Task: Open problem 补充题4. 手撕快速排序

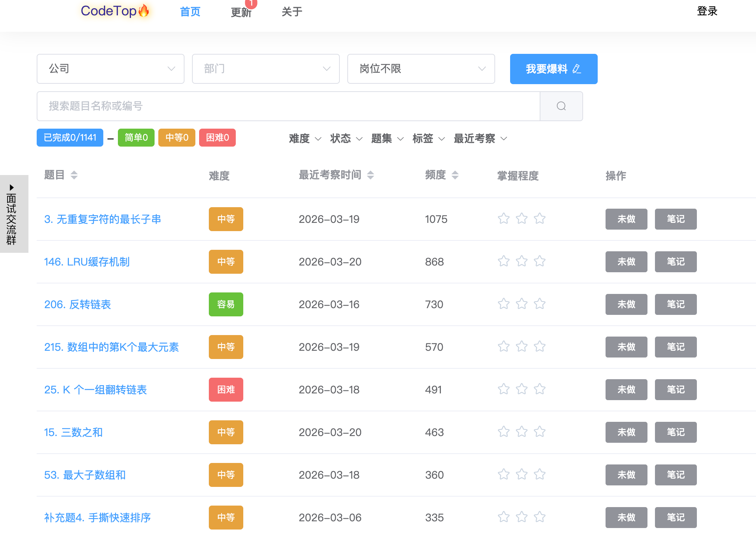Action: (x=97, y=518)
